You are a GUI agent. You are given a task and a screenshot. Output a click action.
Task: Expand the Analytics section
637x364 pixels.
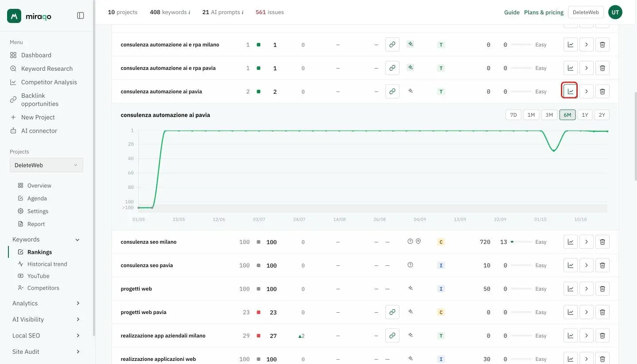(46, 303)
